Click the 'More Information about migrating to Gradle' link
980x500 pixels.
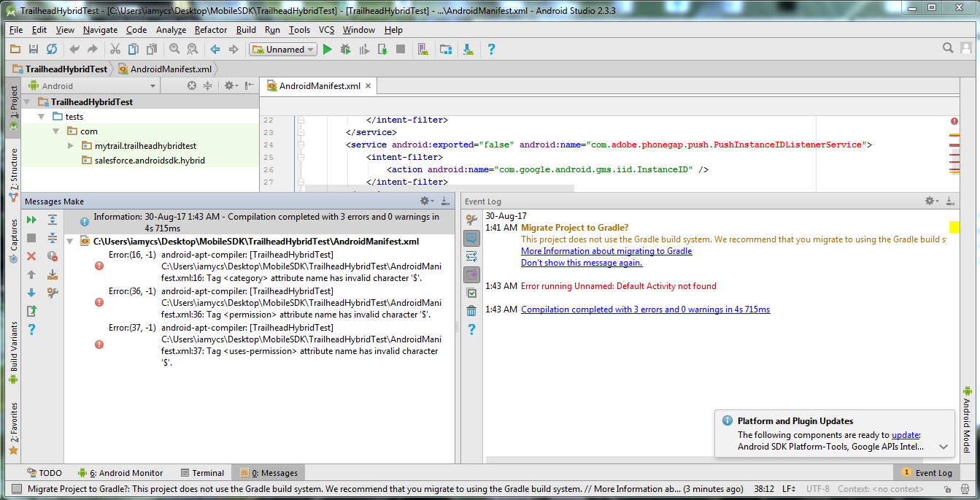coord(606,251)
